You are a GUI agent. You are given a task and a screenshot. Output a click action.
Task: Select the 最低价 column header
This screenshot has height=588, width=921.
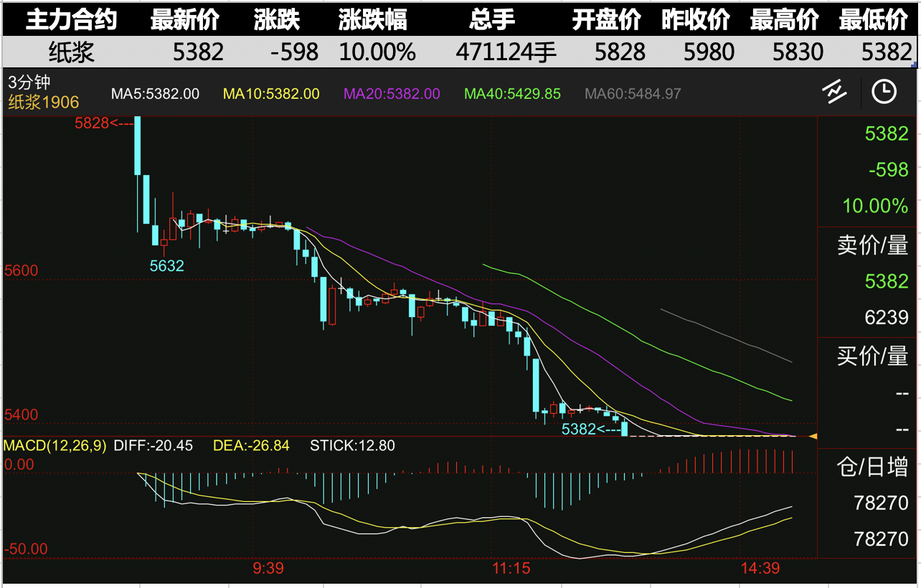(x=874, y=20)
